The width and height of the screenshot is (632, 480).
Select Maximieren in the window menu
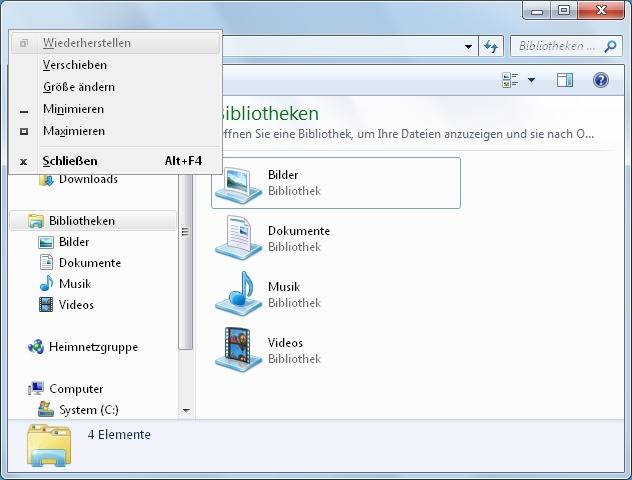(x=115, y=131)
